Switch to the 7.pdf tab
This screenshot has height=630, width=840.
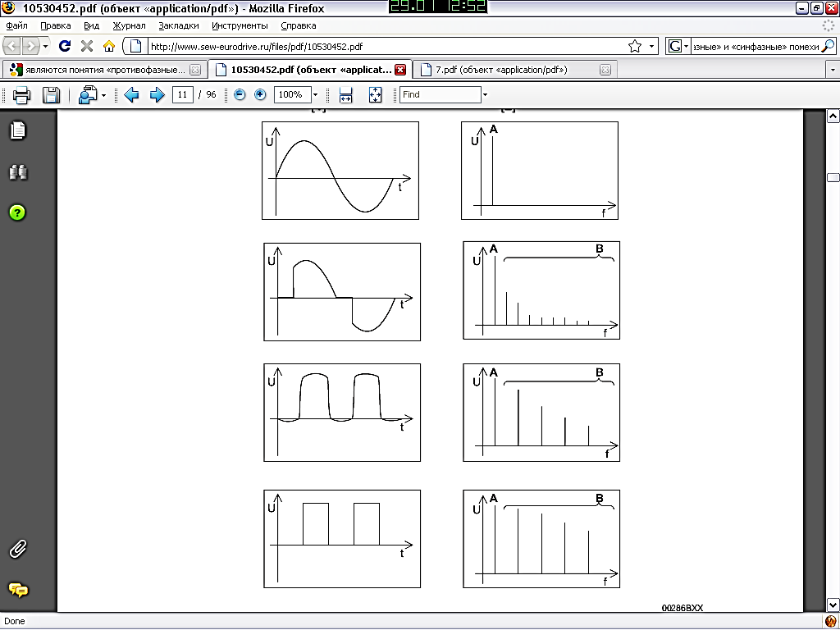500,70
